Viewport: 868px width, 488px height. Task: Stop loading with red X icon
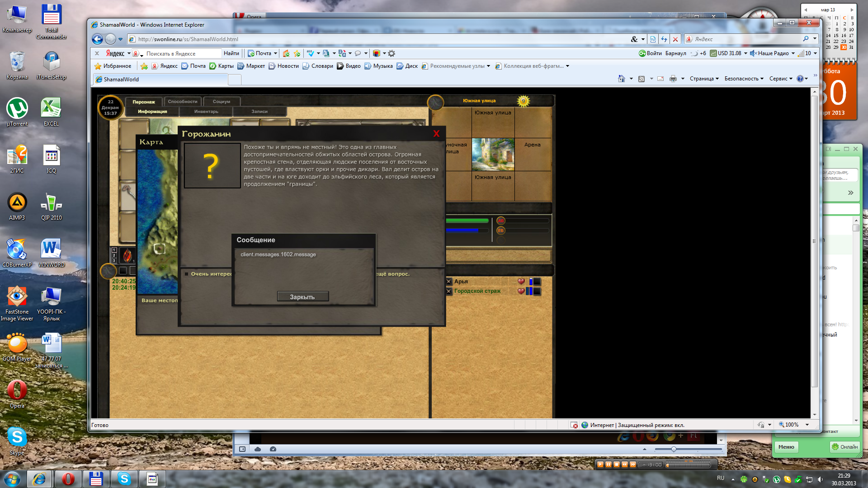click(675, 39)
